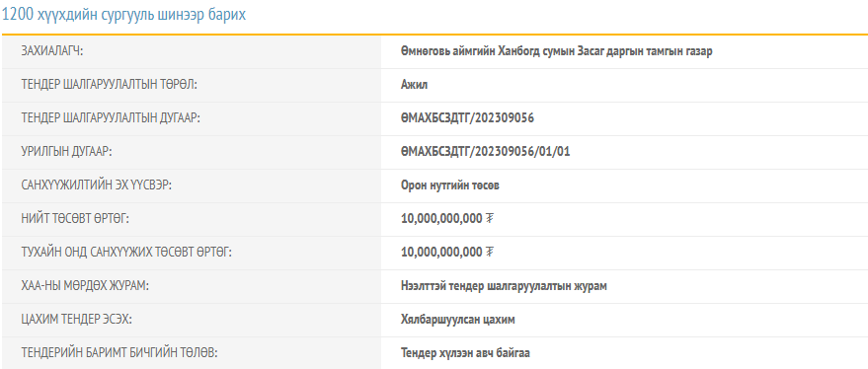Screen dimensions: 868x369
Task: Select the САНХҮҮЖИЛТИЙН ЭХ ҮҮСВЭР label
Action: coord(97,185)
